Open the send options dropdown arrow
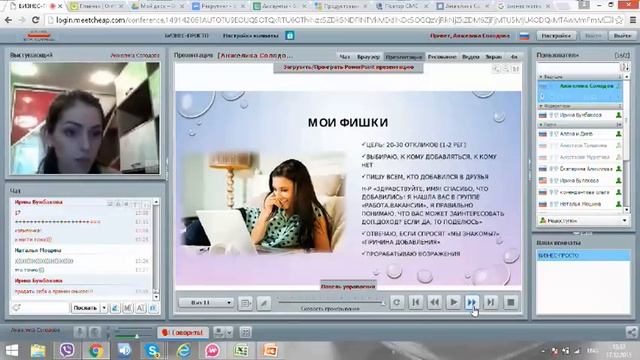640x360 pixels. (104, 308)
